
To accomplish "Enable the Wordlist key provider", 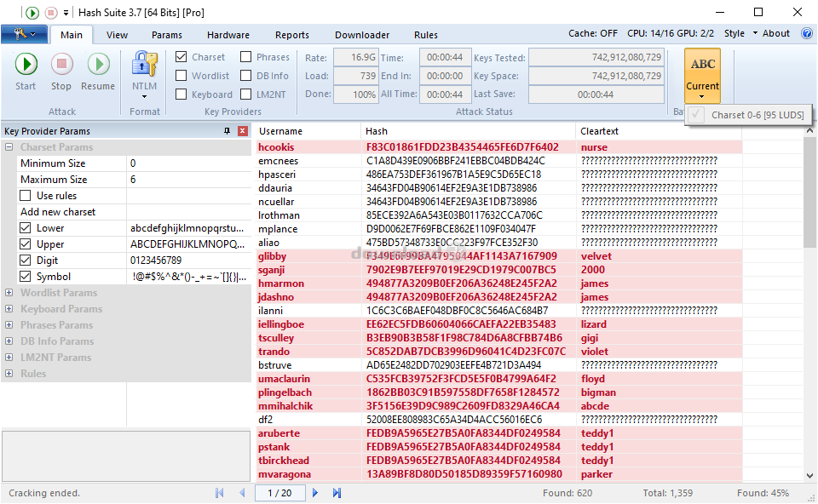I will (x=181, y=76).
